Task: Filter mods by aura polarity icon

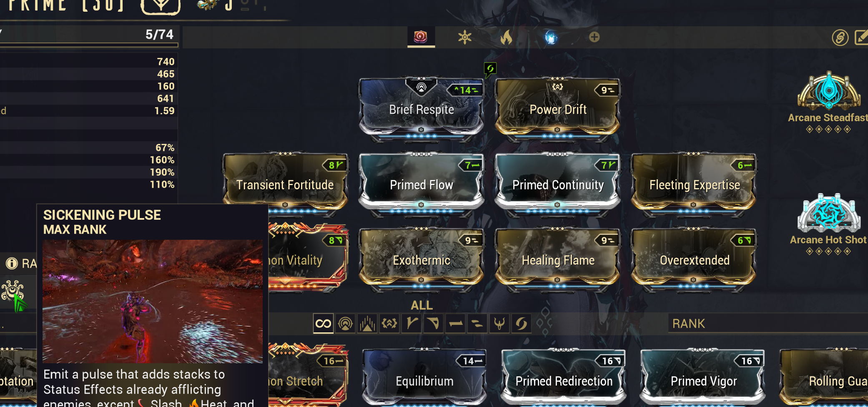Action: [345, 324]
